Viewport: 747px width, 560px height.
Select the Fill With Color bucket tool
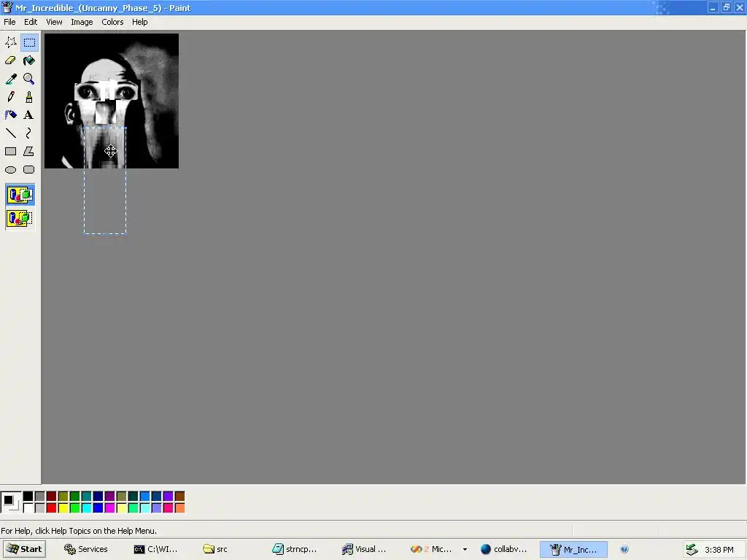point(29,61)
